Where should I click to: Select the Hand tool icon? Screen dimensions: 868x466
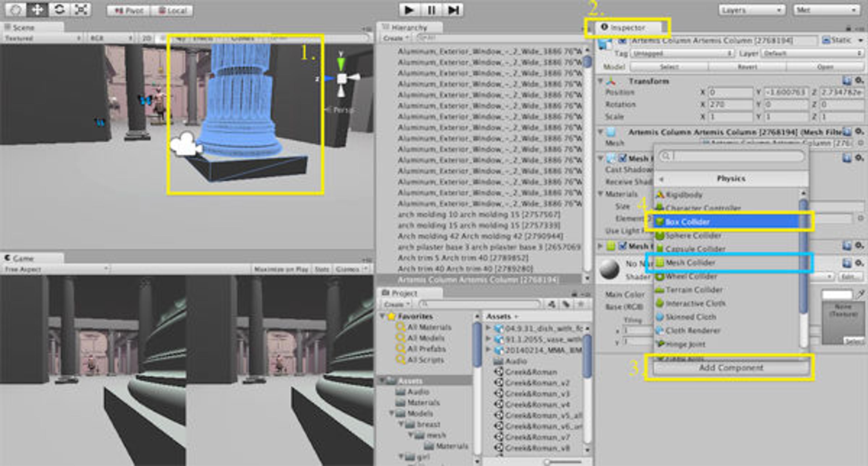point(16,10)
